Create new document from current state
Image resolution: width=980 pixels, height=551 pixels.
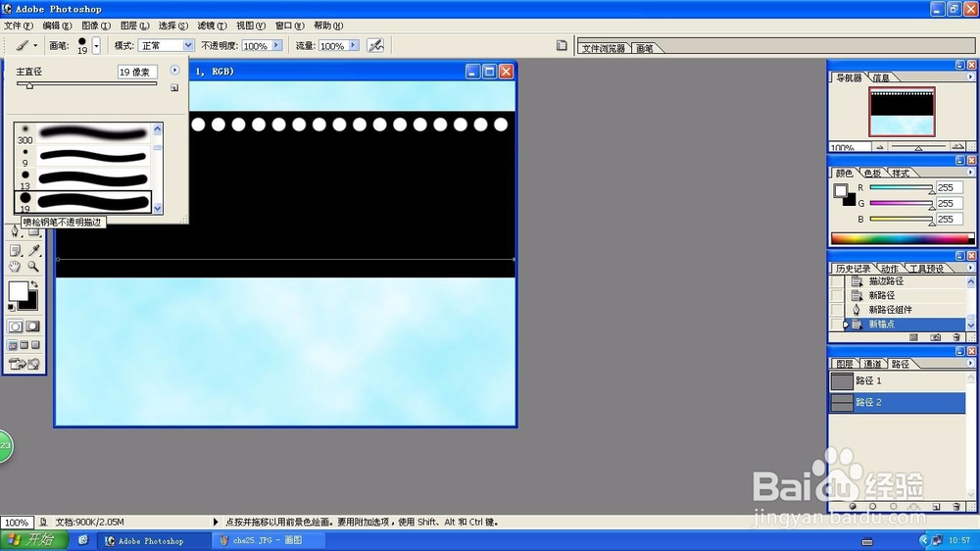pyautogui.click(x=913, y=337)
